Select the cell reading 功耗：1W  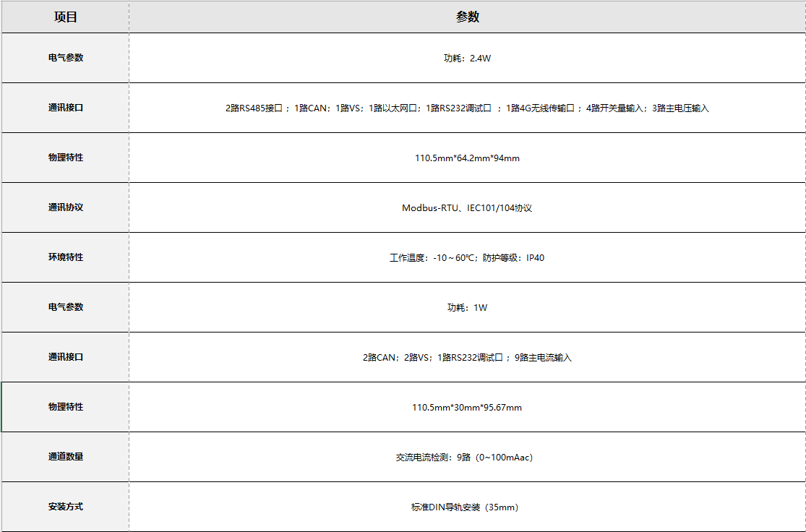click(x=467, y=307)
